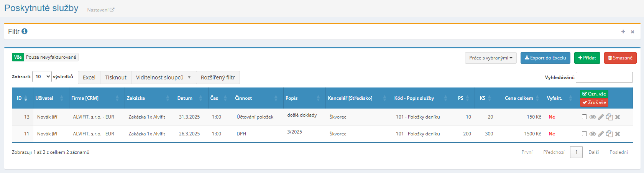Edit record 13 with pencil icon
This screenshot has width=644, height=173.
tap(601, 117)
